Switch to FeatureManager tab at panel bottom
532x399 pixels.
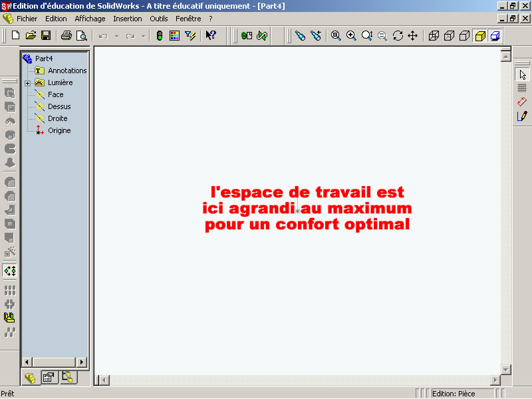(30, 378)
